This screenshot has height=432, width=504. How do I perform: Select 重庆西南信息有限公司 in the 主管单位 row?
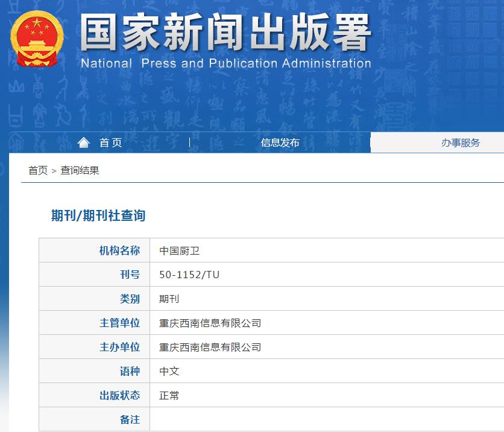208,322
